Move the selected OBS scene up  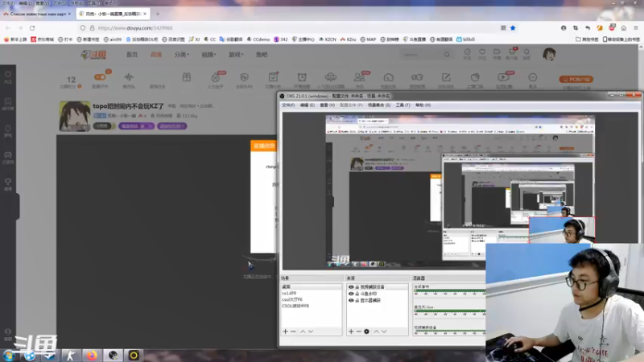(x=303, y=331)
